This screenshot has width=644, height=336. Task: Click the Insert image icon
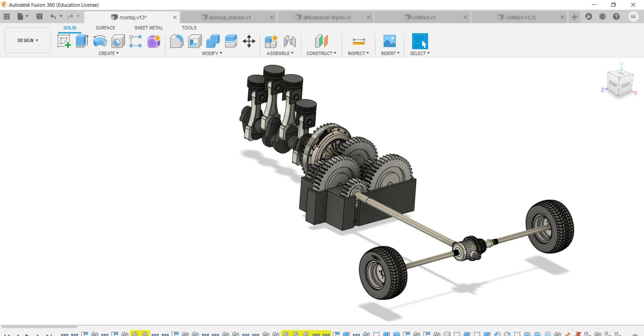tap(389, 41)
